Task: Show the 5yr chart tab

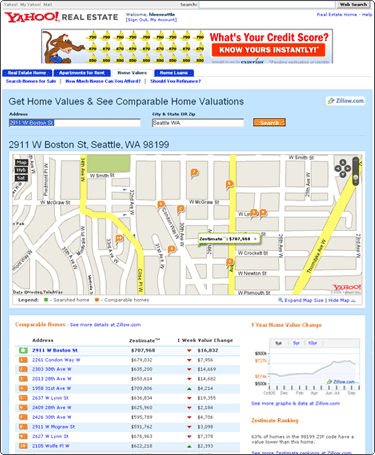Action: pos(296,343)
